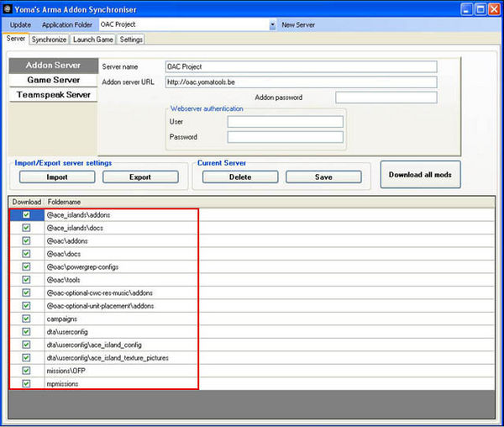This screenshot has width=504, height=427.
Task: Click the Foldername column header
Action: pos(64,202)
